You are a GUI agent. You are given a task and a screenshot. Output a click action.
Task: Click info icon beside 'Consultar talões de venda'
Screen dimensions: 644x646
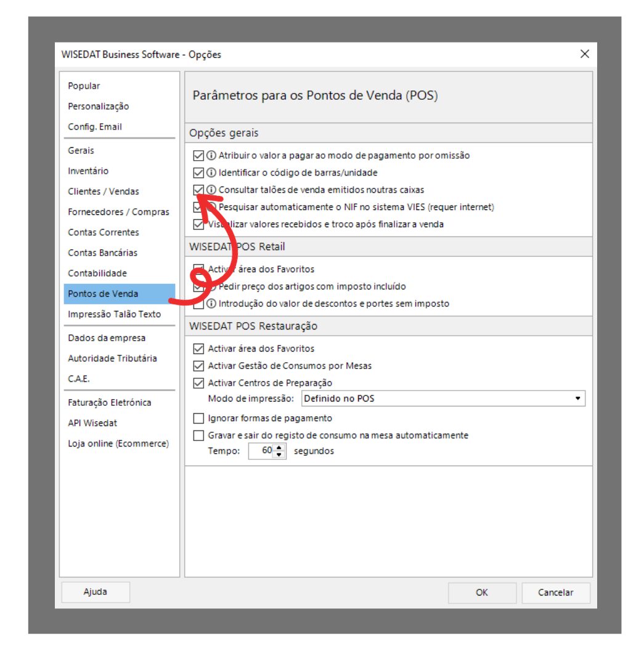pos(211,190)
